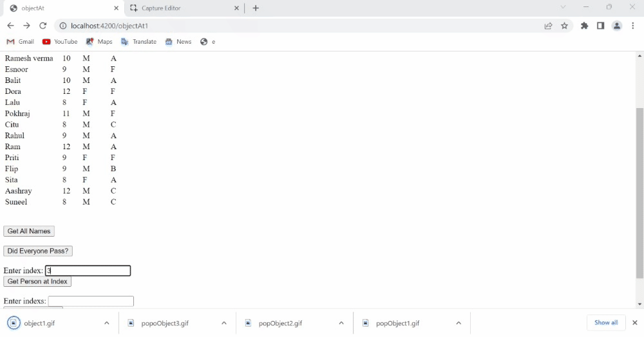Select the name Dora

point(13,91)
